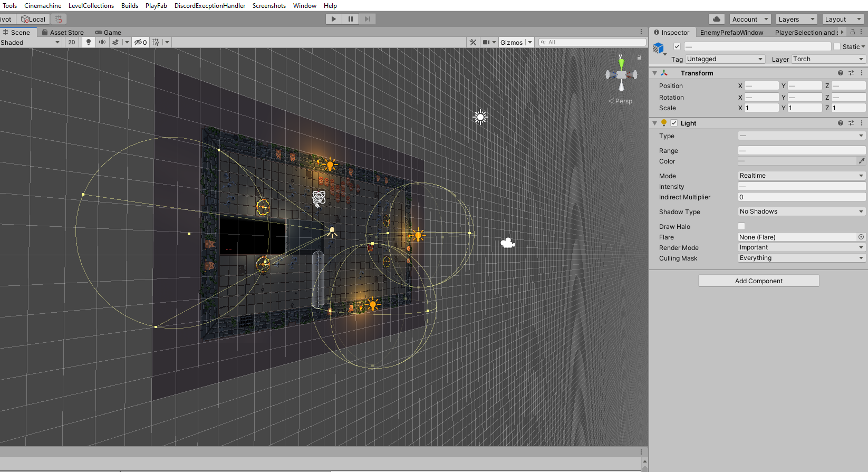Open the cloud services icon
The image size is (868, 472).
coord(717,19)
